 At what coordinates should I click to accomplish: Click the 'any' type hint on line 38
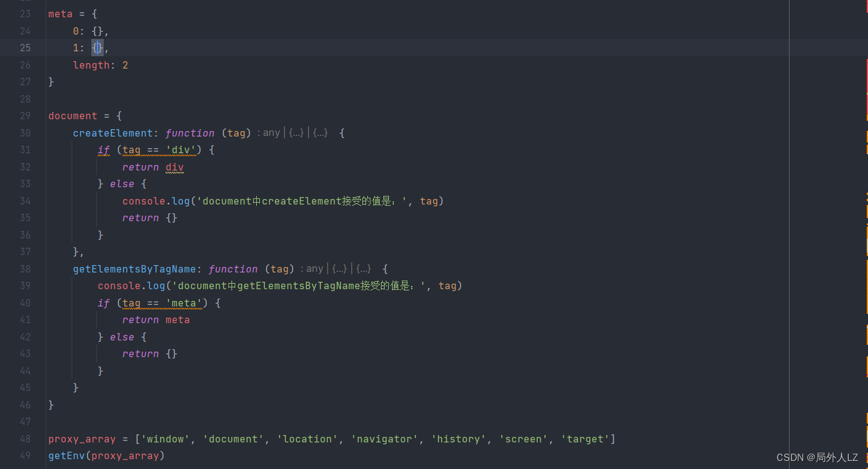pyautogui.click(x=315, y=269)
